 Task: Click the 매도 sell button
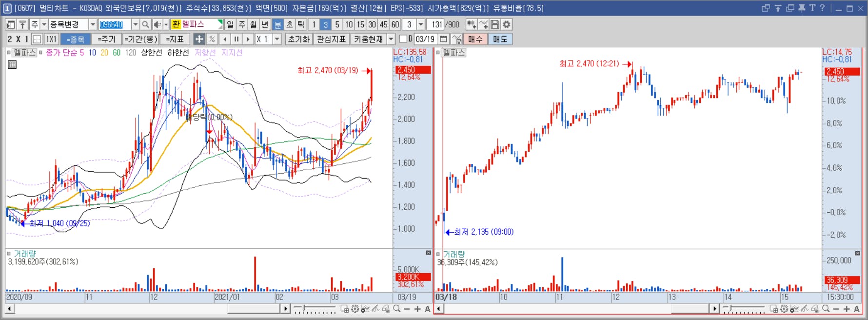coord(500,39)
